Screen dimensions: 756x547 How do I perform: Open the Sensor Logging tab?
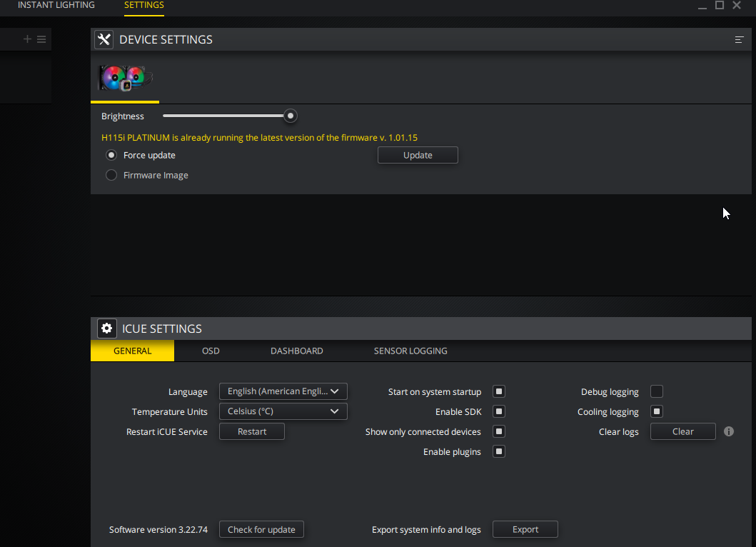[x=410, y=351]
